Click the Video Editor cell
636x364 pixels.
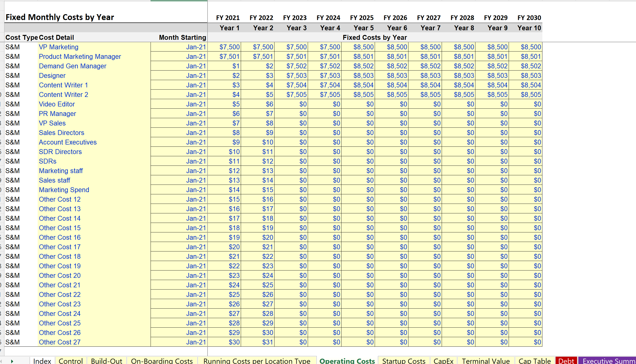click(x=94, y=104)
